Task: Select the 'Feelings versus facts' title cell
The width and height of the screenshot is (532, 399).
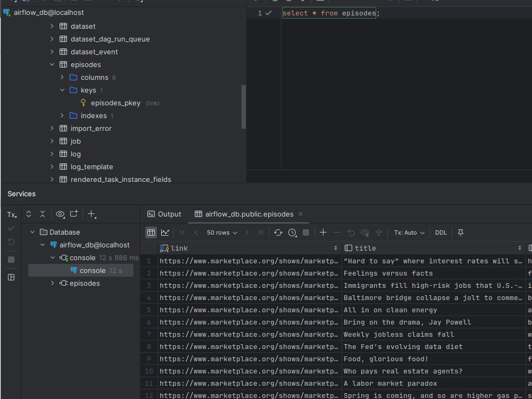Action: (433, 273)
